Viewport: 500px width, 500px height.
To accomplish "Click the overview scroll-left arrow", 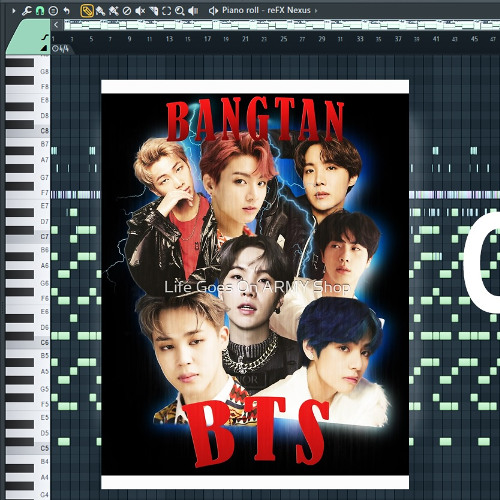I will (56, 25).
